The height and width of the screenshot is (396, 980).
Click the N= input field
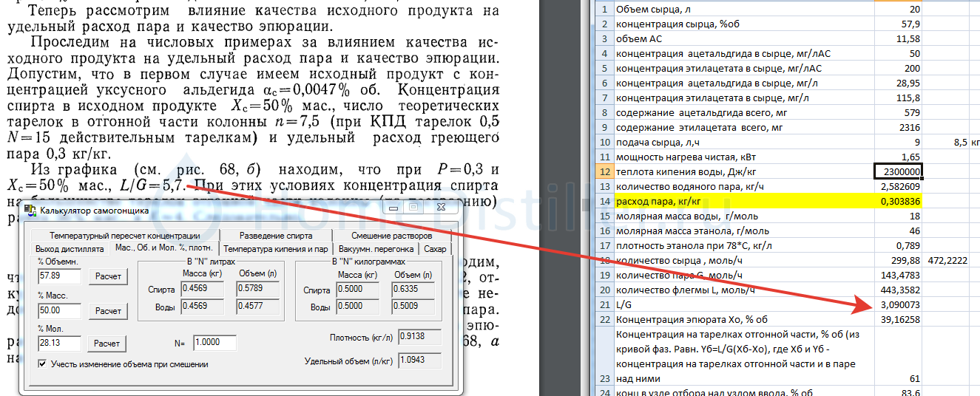(x=214, y=343)
